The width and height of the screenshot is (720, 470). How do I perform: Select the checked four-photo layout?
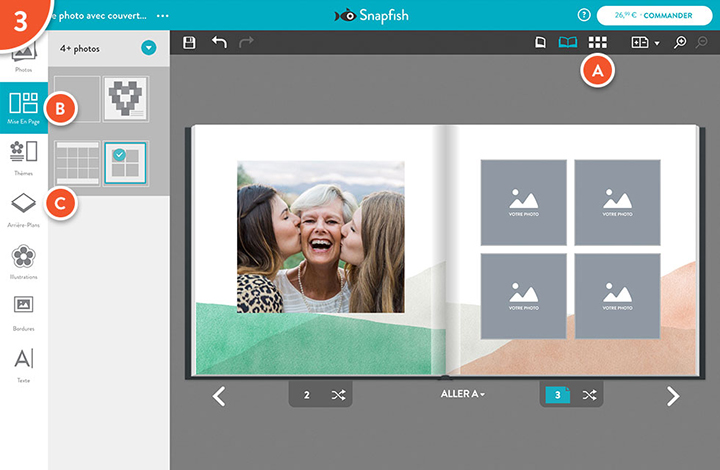point(125,163)
